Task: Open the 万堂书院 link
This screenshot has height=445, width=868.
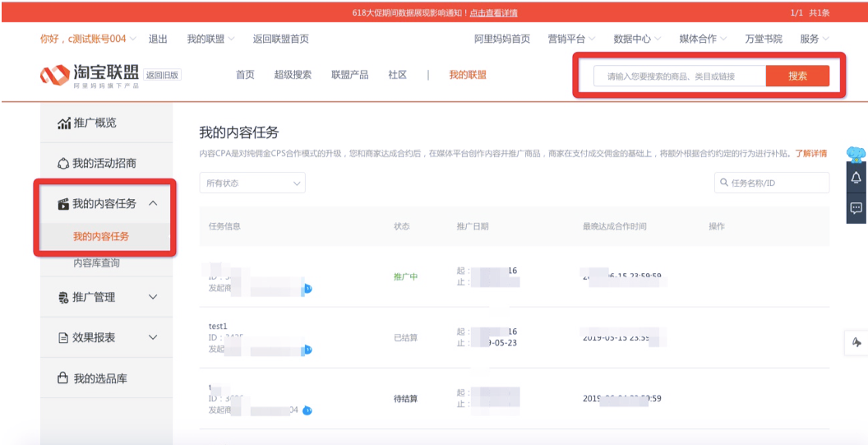Action: tap(764, 39)
